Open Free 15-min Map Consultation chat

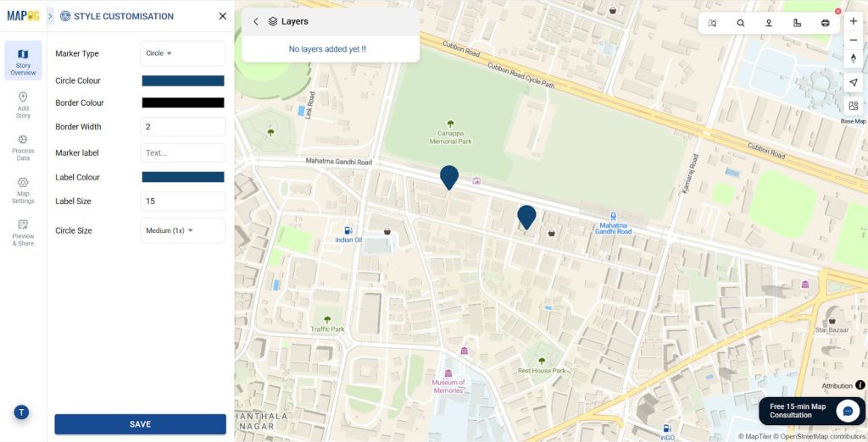(811, 411)
